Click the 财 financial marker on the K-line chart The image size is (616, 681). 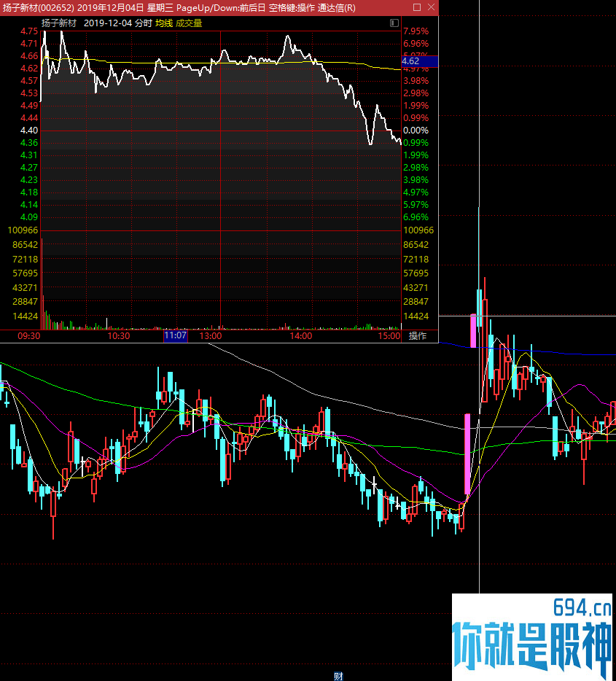[x=338, y=676]
